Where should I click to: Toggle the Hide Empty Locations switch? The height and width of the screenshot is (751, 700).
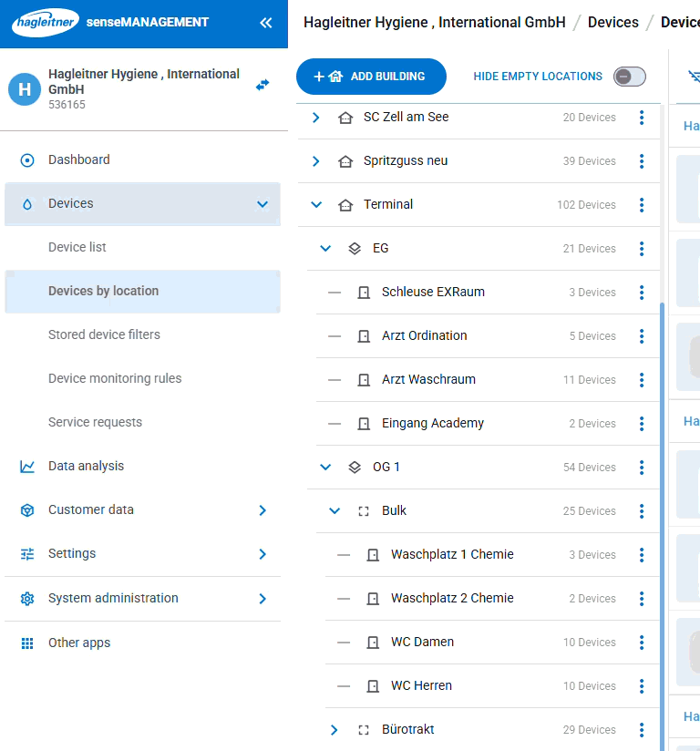click(629, 77)
